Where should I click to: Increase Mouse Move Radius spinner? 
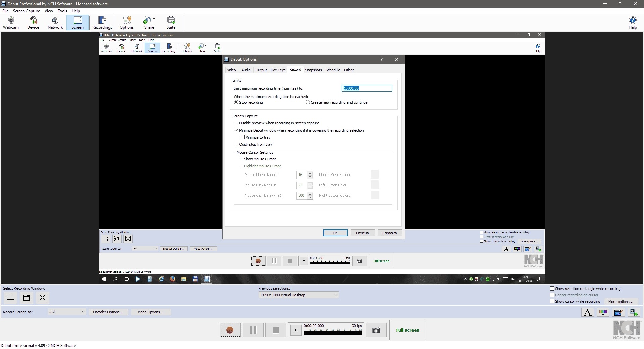coord(310,173)
